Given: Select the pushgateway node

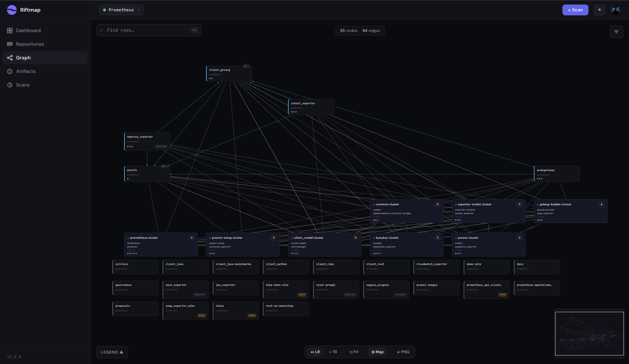Looking at the screenshot, I should 557,174.
